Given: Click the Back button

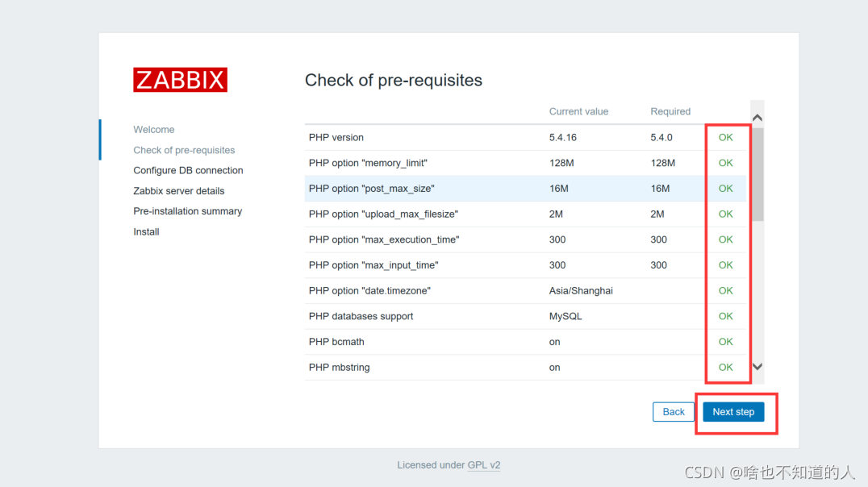Looking at the screenshot, I should tap(673, 412).
